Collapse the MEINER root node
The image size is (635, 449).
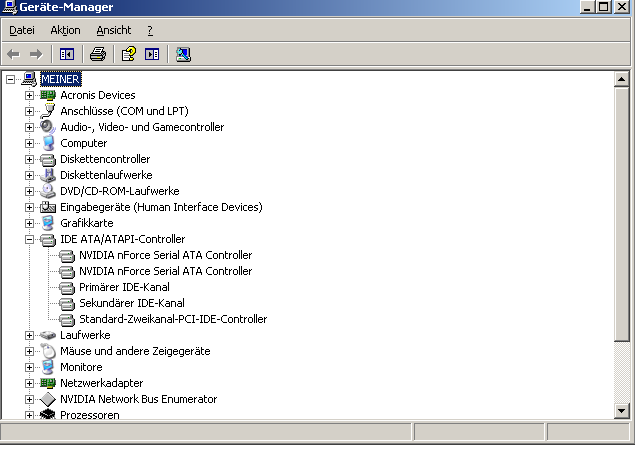10,79
